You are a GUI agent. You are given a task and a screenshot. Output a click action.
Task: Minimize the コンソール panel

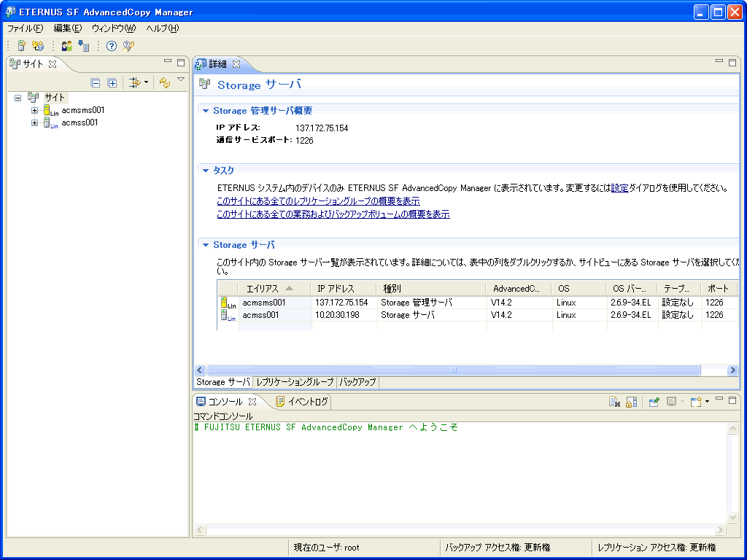tap(719, 399)
